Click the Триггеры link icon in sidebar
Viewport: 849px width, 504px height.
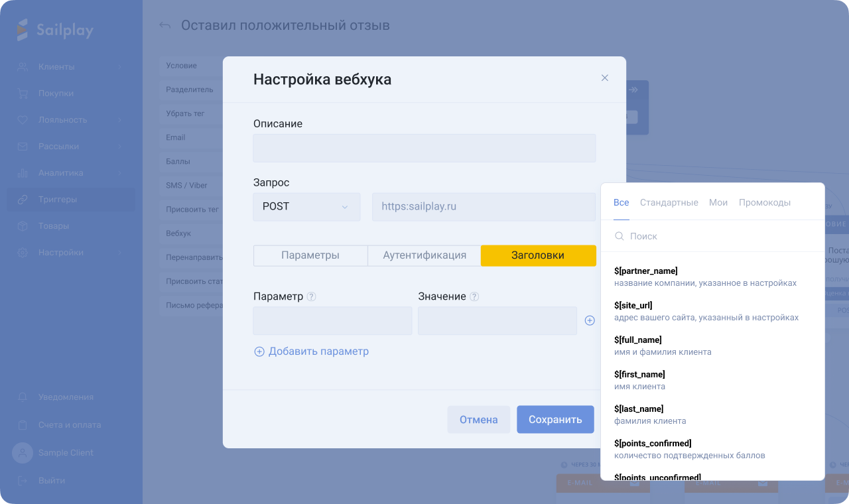pyautogui.click(x=23, y=200)
